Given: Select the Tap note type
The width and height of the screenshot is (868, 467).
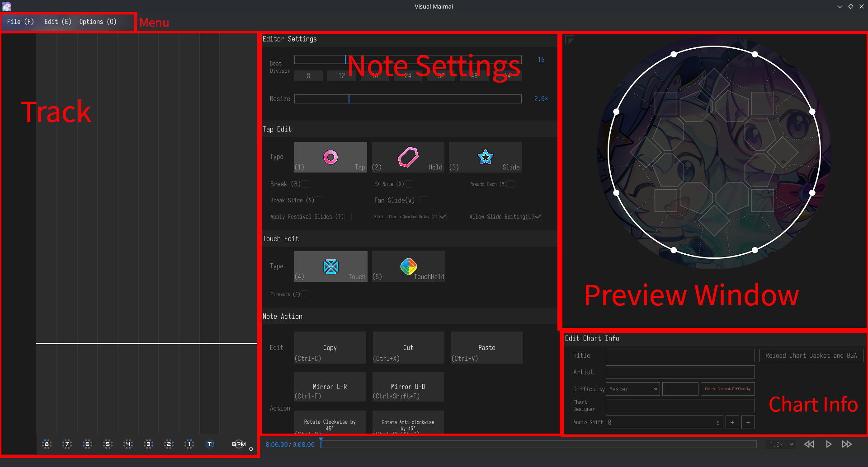Looking at the screenshot, I should [330, 157].
